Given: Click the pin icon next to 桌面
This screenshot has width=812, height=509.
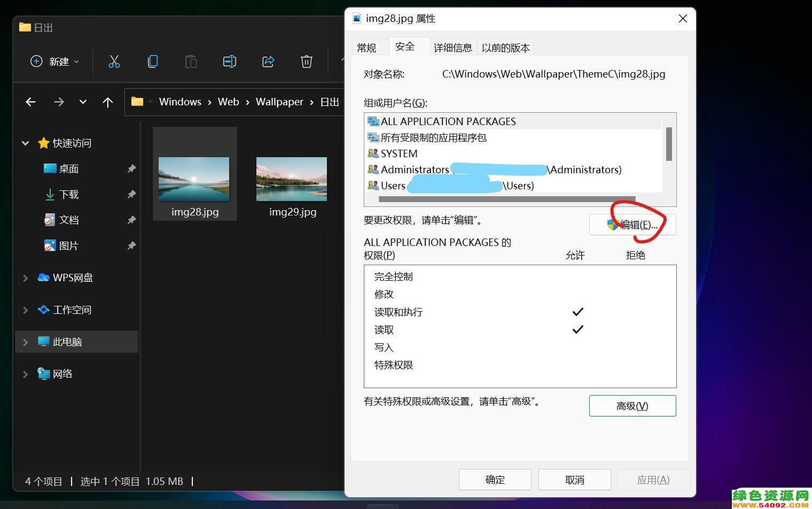Looking at the screenshot, I should pyautogui.click(x=131, y=168).
